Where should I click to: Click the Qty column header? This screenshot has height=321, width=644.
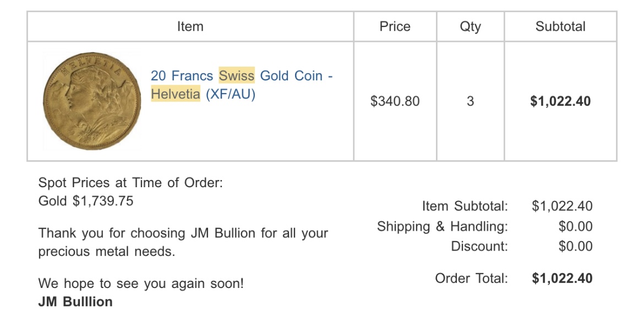(x=470, y=26)
